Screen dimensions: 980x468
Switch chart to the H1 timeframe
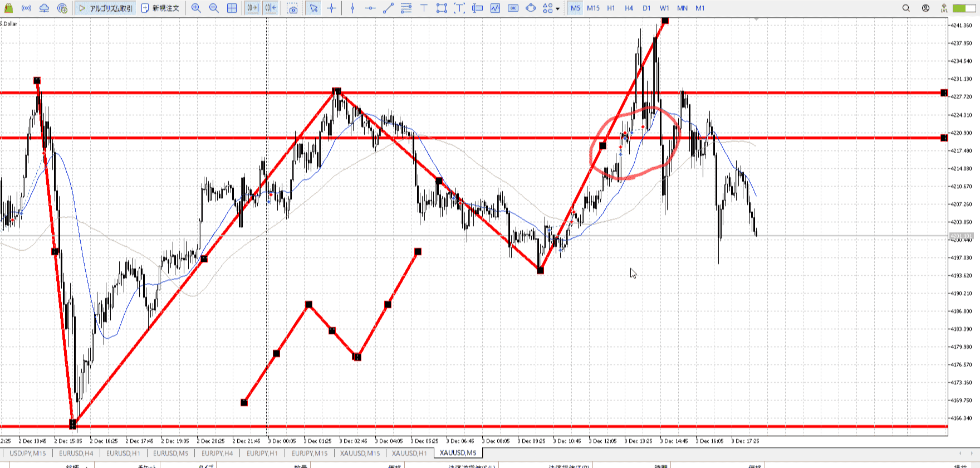[x=611, y=8]
